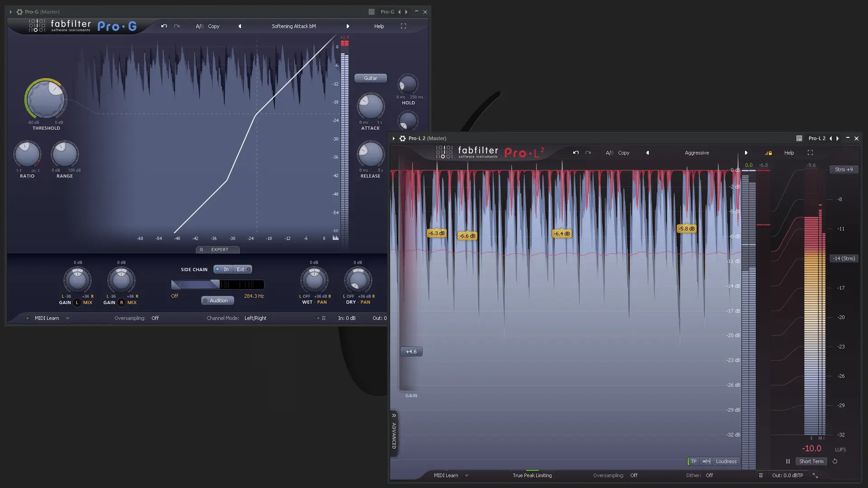Open the Aggressive preset menu
The width and height of the screenshot is (868, 488).
(697, 153)
